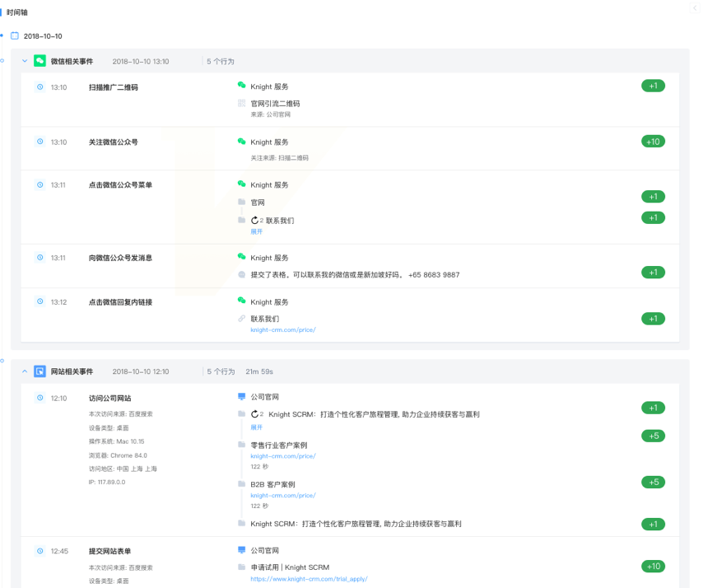Screen dimensions: 703x588
Task: Click the clock icon for 点击微信公众号菜单 row
Action: pos(40,184)
